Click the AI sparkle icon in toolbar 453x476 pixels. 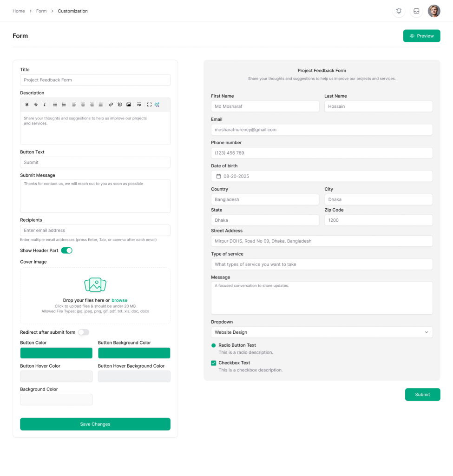tap(157, 105)
